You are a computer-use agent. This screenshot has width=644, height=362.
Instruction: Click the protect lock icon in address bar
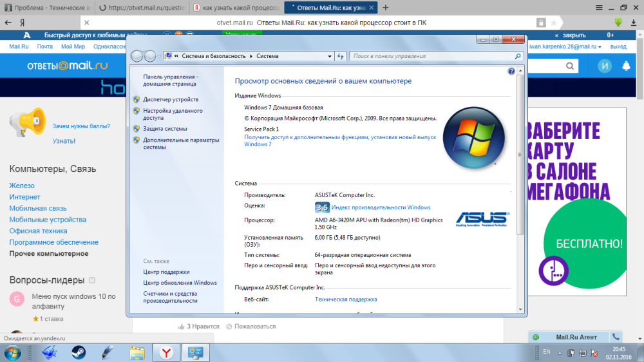click(541, 23)
